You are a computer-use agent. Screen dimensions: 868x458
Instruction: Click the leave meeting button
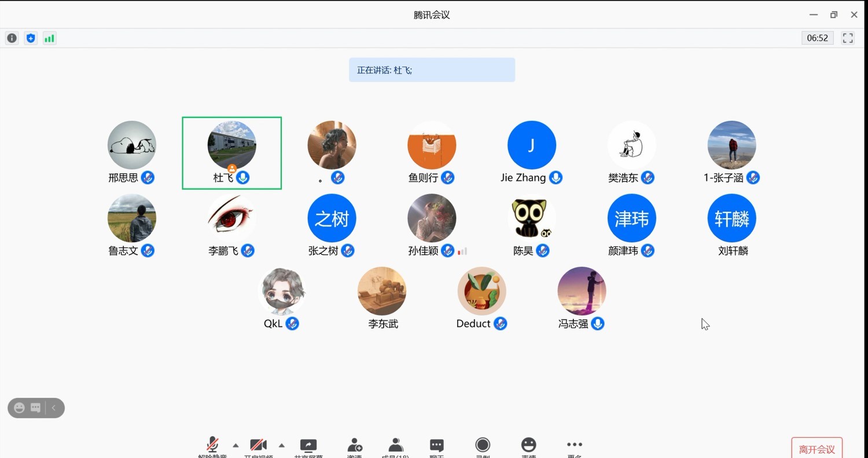[x=816, y=449]
